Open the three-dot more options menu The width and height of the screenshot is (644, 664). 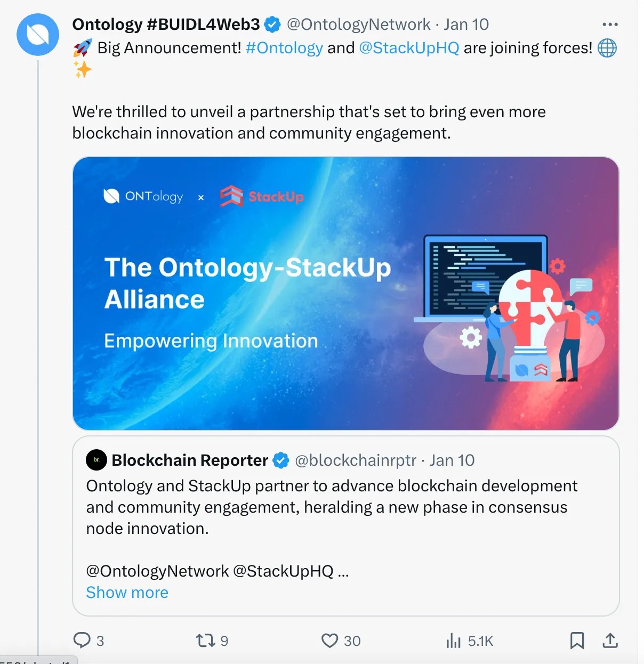click(610, 25)
